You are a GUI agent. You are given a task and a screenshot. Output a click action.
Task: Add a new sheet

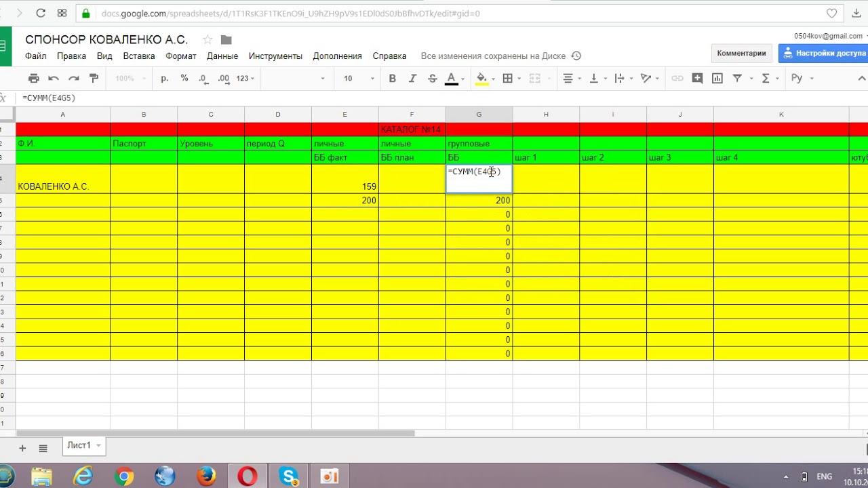point(22,448)
